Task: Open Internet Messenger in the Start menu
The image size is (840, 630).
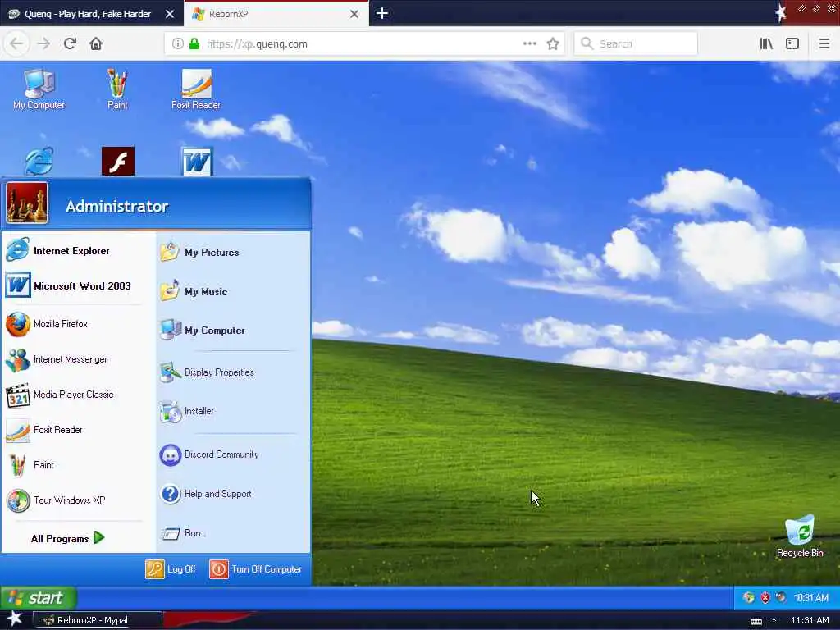Action: [x=78, y=359]
